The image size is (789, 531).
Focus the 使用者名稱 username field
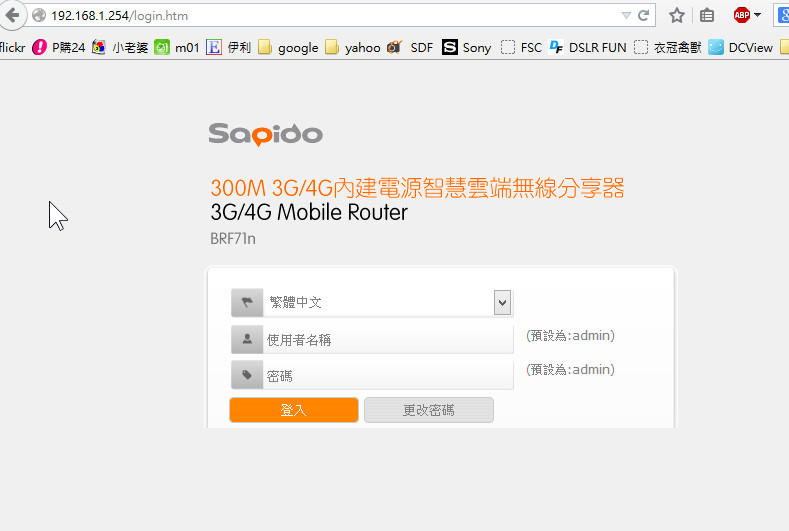[388, 340]
